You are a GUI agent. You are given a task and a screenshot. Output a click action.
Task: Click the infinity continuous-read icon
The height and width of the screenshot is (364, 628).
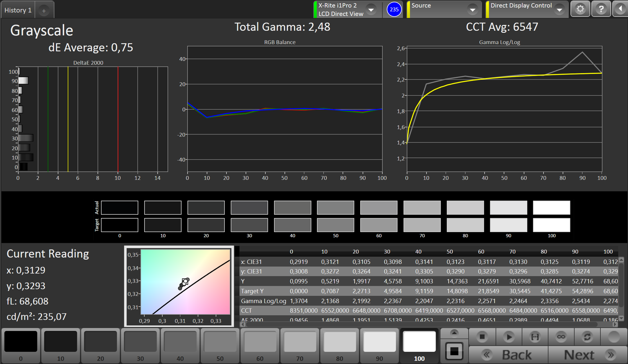[x=561, y=337]
